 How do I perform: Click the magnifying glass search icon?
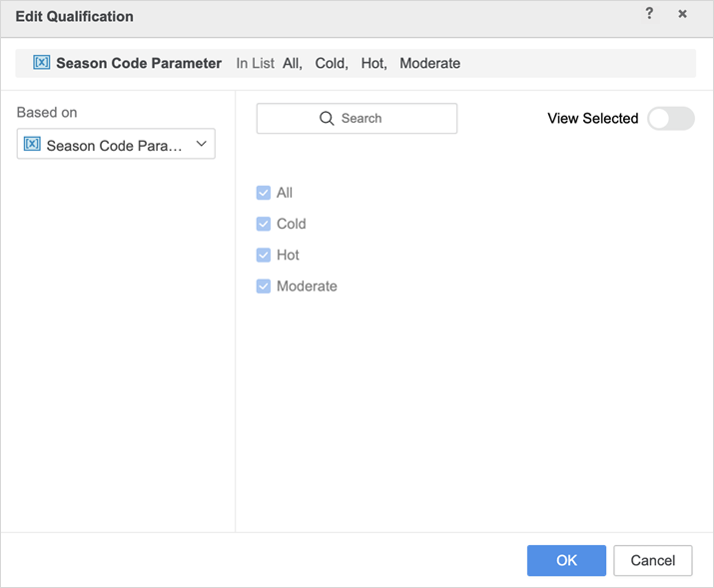click(x=327, y=118)
